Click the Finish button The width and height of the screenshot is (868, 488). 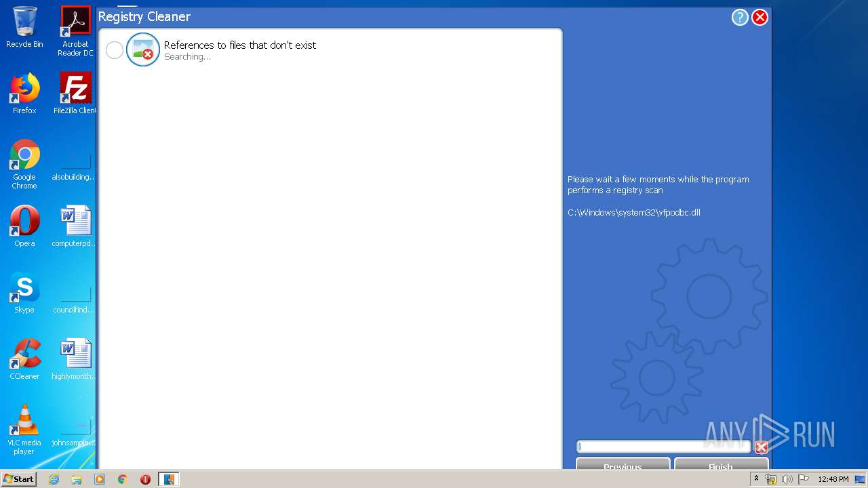coord(721,465)
